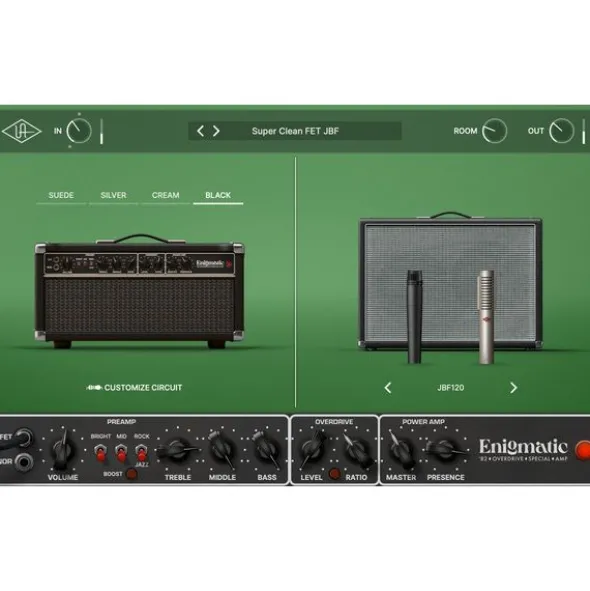Select the silver ribbon microphone
This screenshot has width=590, height=591.
tap(486, 317)
